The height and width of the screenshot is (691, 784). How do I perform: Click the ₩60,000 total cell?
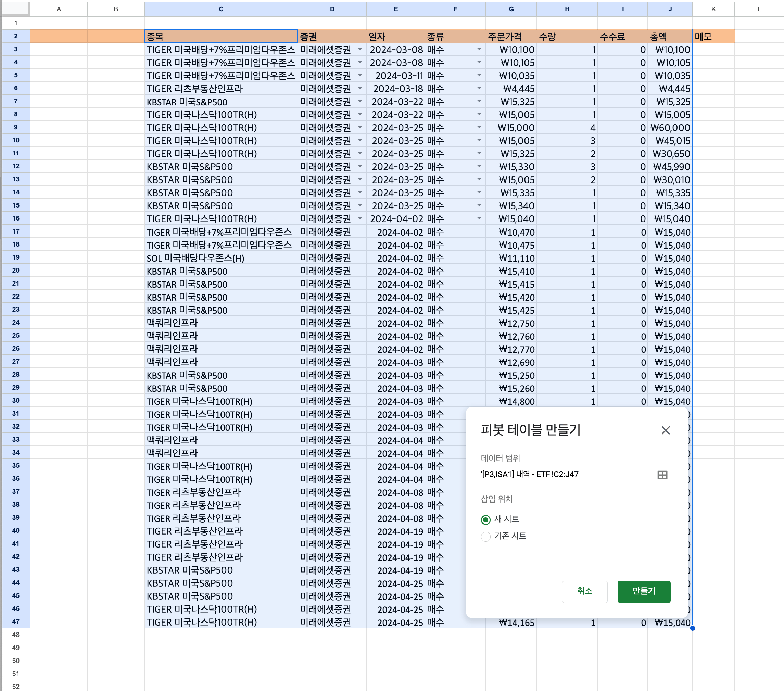click(x=670, y=127)
